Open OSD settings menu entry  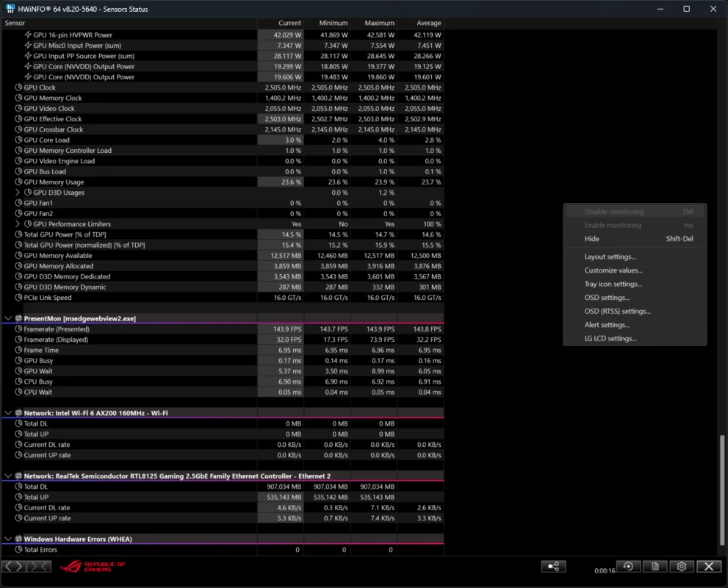pos(635,298)
